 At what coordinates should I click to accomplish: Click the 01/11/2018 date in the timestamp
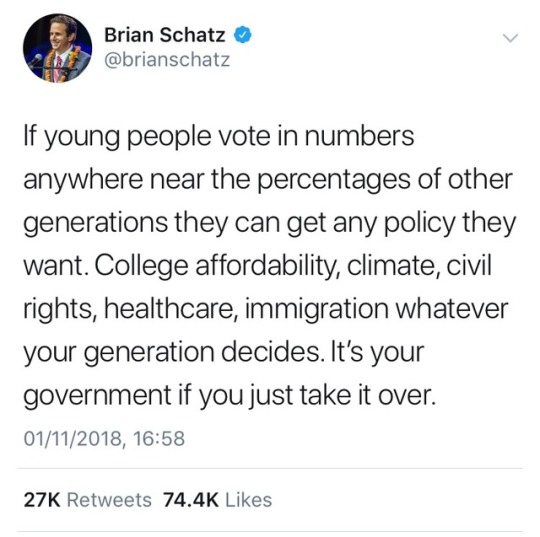click(x=72, y=438)
